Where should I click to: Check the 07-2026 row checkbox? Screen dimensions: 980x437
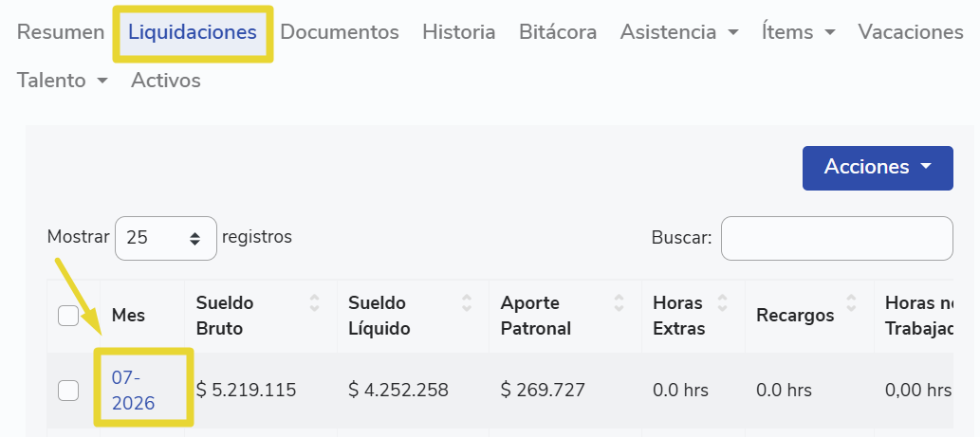68,391
